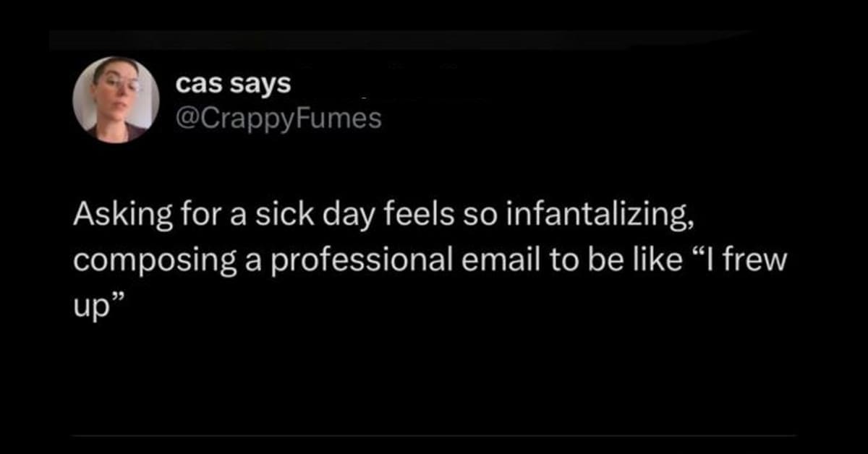Click the "@" symbol in the username handle
Screen dimensions: 868x454
pyautogui.click(x=184, y=118)
